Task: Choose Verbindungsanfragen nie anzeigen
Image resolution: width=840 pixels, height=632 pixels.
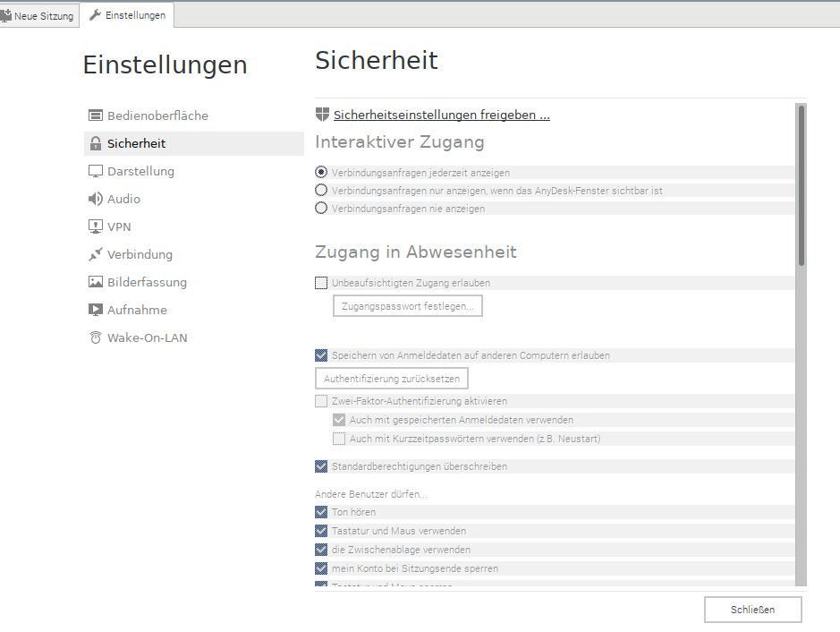Action: point(321,208)
